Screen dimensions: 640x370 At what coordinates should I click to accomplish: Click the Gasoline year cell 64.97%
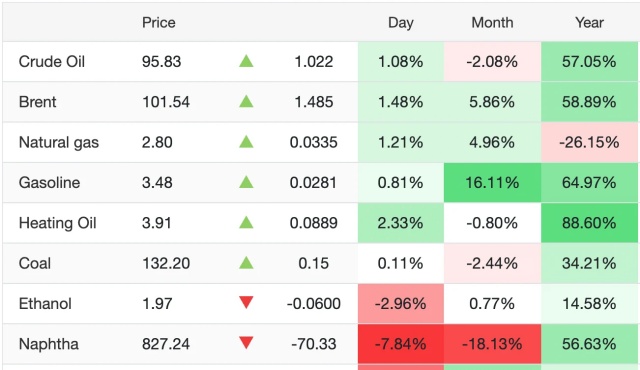pos(589,182)
